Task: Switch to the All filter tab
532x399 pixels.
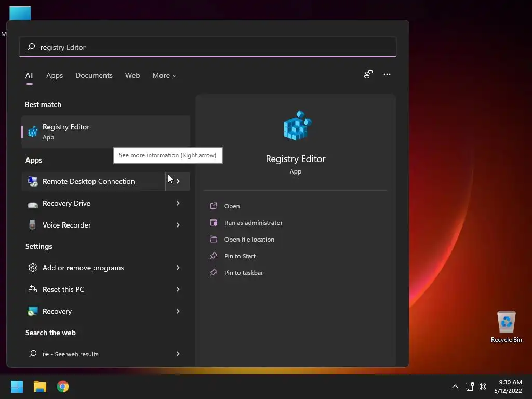Action: pos(30,75)
